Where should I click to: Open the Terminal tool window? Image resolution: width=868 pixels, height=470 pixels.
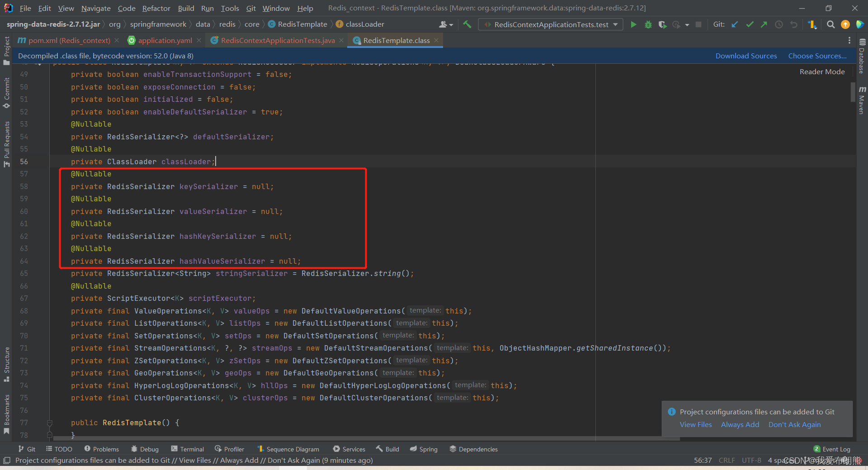[x=187, y=449]
